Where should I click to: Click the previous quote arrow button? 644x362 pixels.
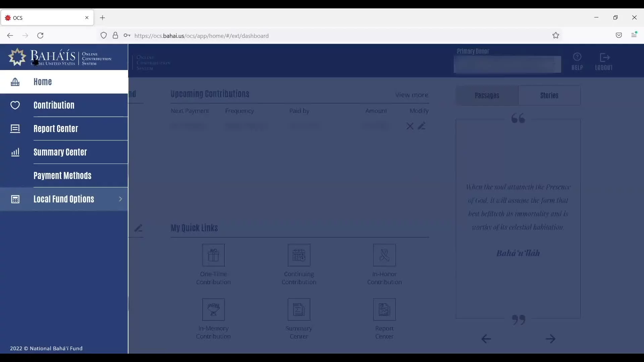486,339
